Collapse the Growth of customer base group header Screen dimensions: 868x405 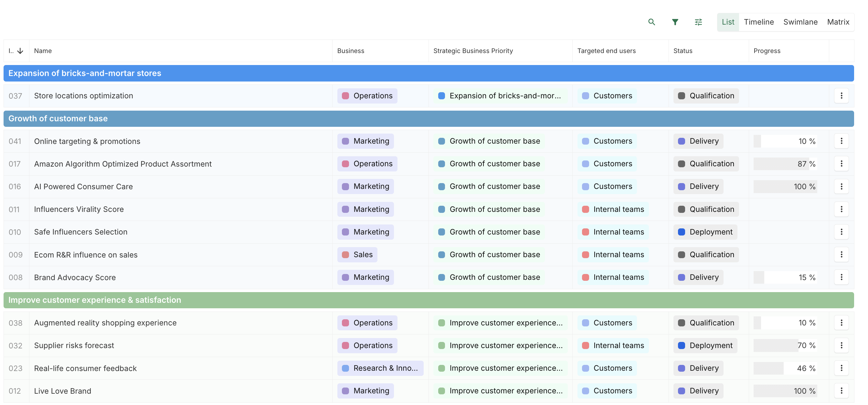(58, 118)
